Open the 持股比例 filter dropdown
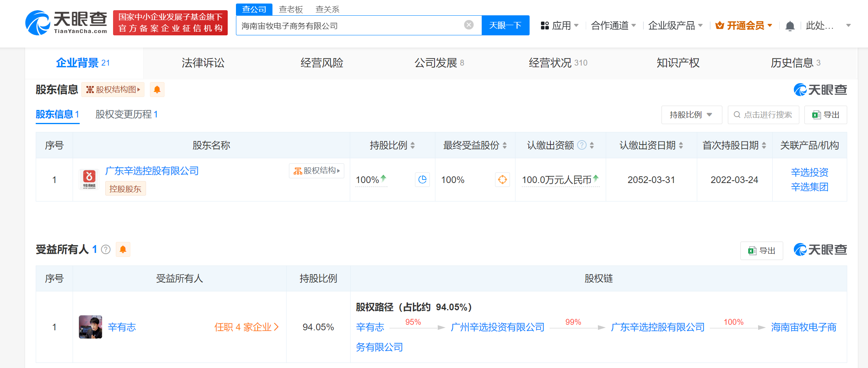868x368 pixels. 691,115
